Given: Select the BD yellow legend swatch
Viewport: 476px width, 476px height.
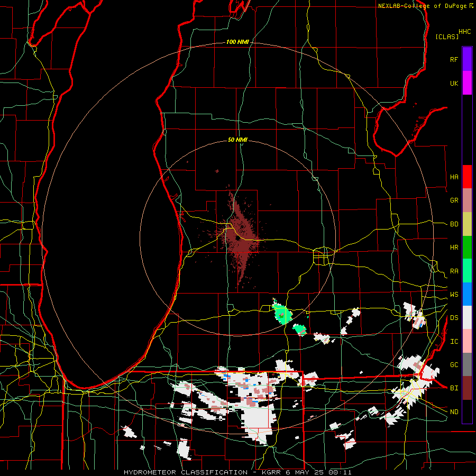Looking at the screenshot, I should click(467, 224).
